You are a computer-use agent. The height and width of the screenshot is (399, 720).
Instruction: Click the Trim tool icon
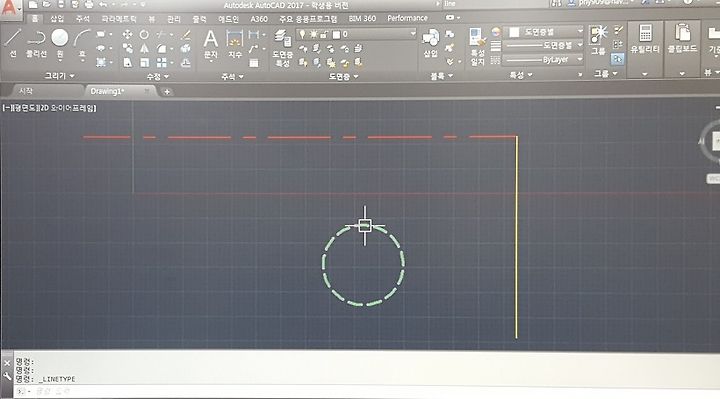tap(161, 34)
